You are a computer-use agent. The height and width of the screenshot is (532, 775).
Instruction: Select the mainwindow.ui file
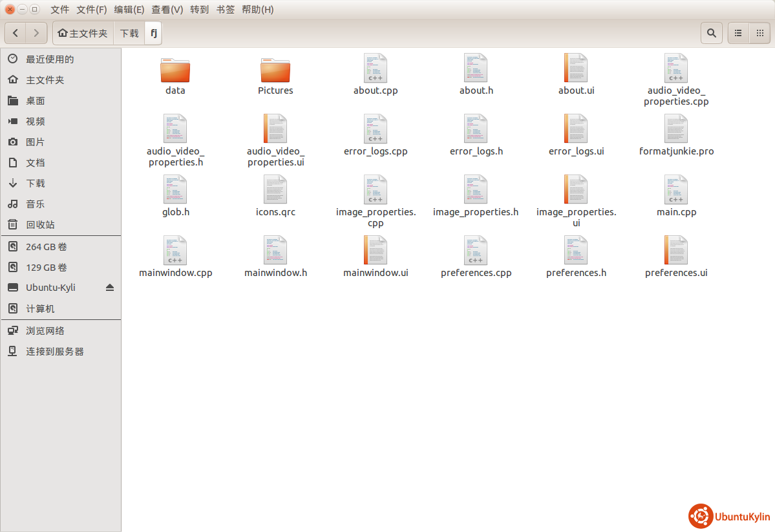(x=376, y=251)
